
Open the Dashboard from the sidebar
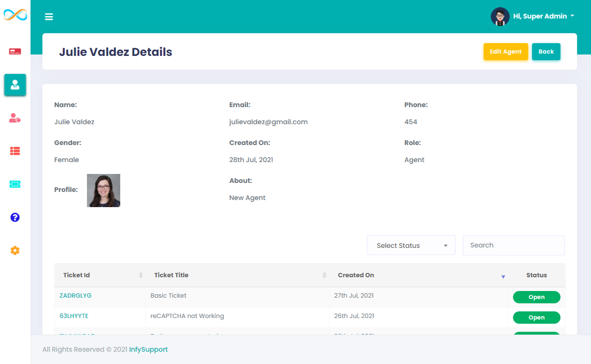[x=15, y=51]
